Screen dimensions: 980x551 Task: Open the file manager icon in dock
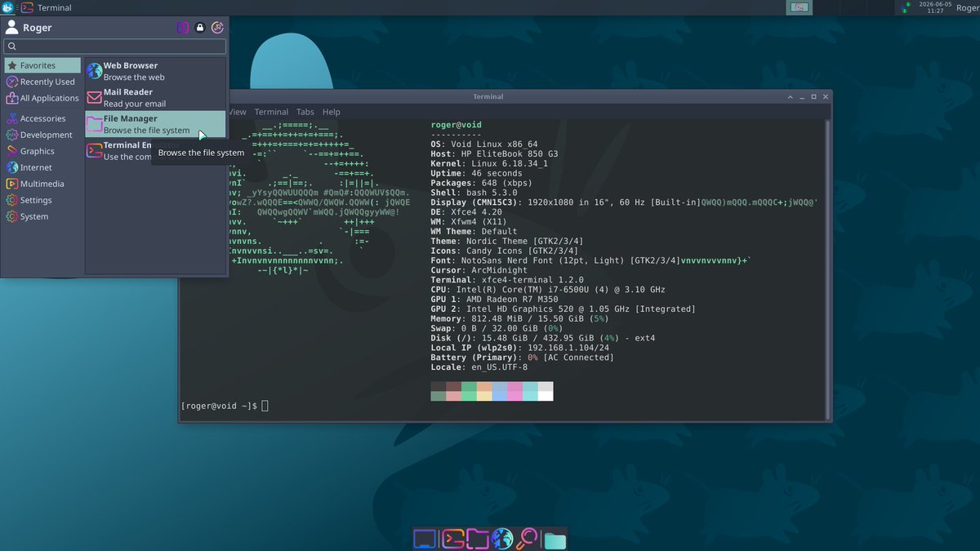(478, 539)
